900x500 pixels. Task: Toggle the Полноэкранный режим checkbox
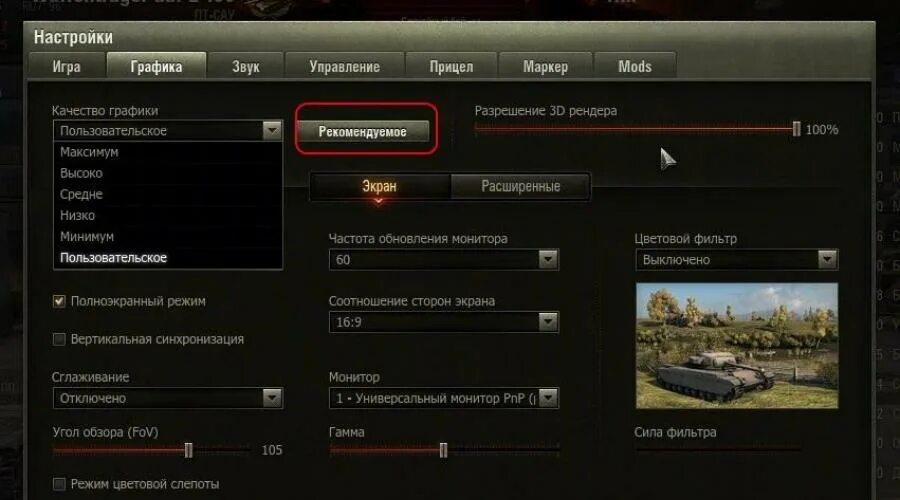tap(59, 301)
